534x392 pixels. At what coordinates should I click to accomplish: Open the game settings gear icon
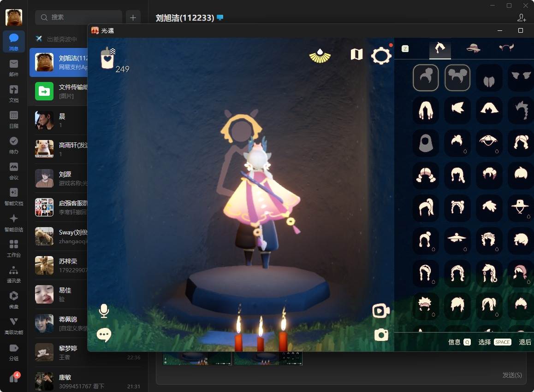point(381,55)
